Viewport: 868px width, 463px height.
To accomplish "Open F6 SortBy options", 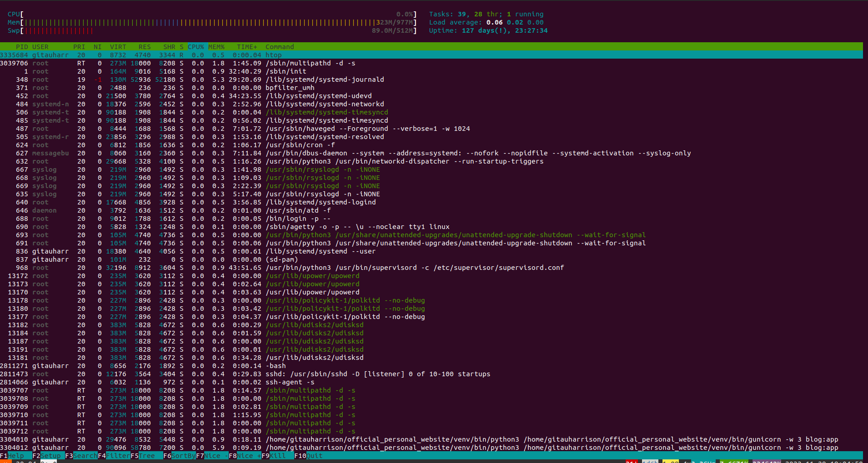I will (x=180, y=456).
